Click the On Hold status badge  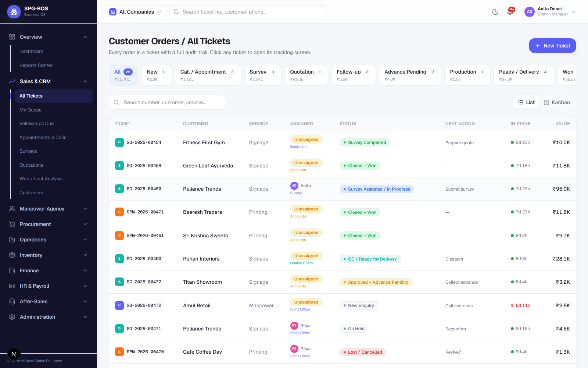354,329
